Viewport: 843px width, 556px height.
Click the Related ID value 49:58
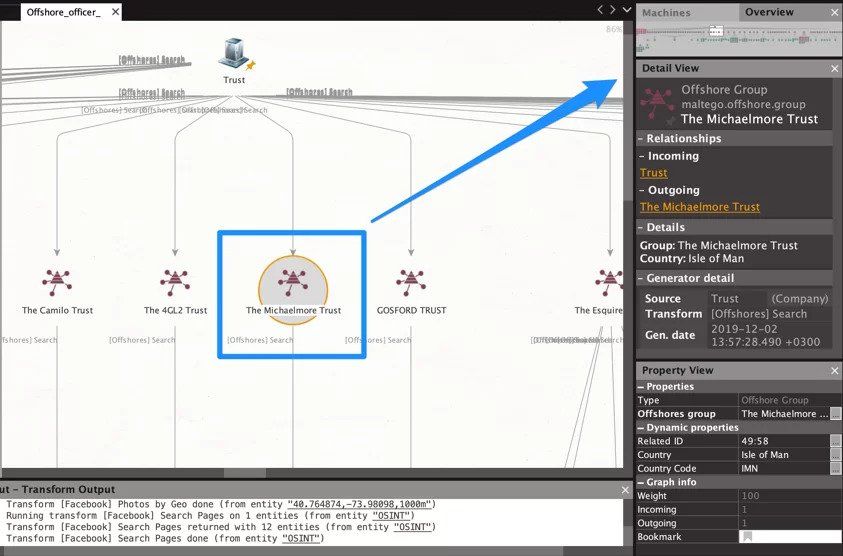point(755,441)
